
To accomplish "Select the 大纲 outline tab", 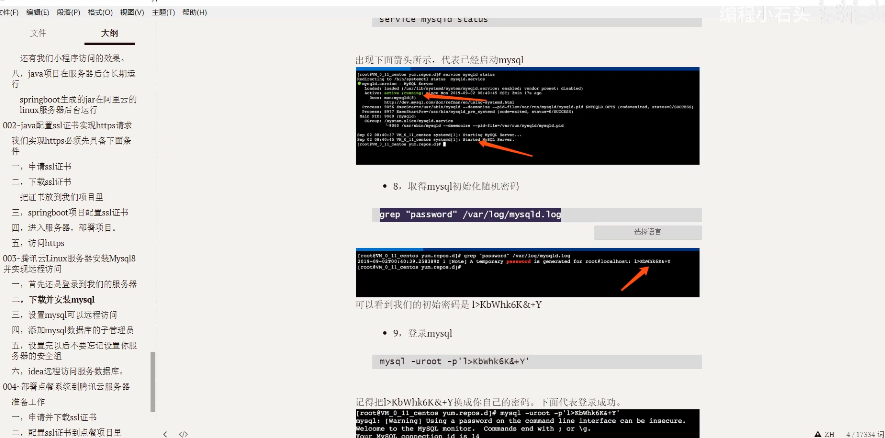I will [x=109, y=33].
